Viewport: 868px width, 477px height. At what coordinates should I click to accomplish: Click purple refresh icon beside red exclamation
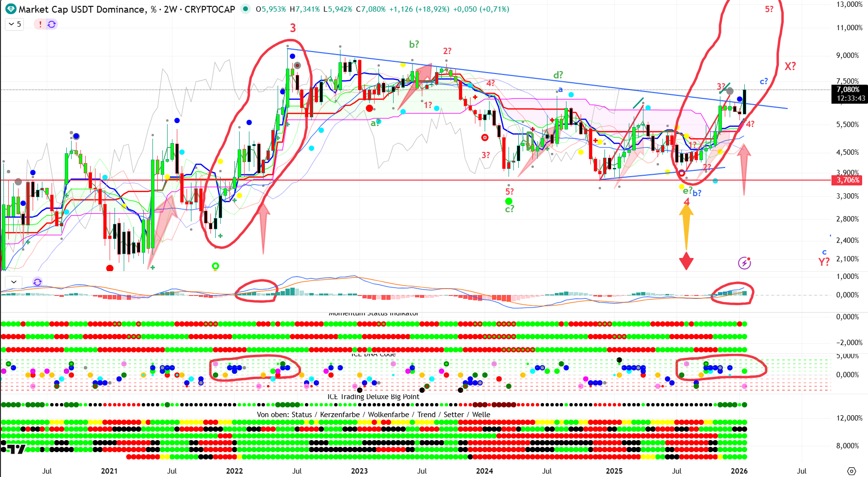(x=52, y=24)
